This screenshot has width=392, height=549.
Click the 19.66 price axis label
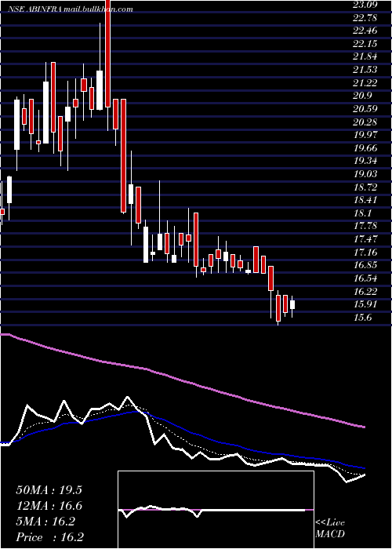pyautogui.click(x=365, y=148)
